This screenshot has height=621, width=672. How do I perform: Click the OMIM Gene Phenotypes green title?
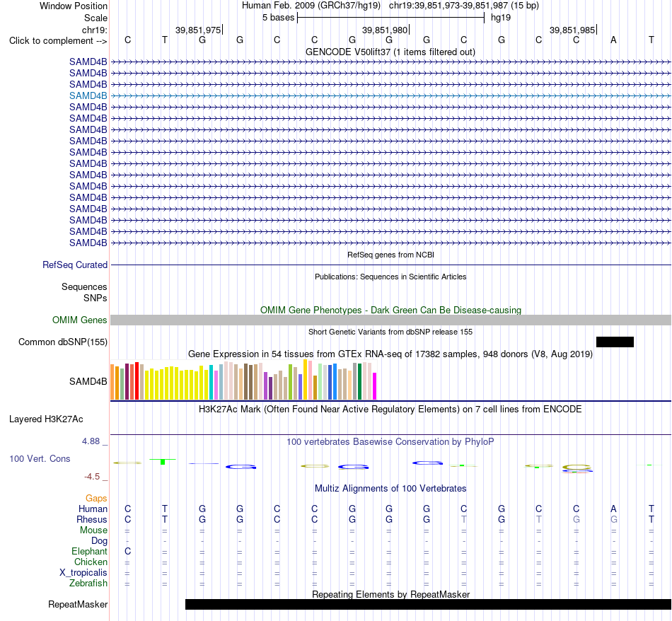[390, 310]
